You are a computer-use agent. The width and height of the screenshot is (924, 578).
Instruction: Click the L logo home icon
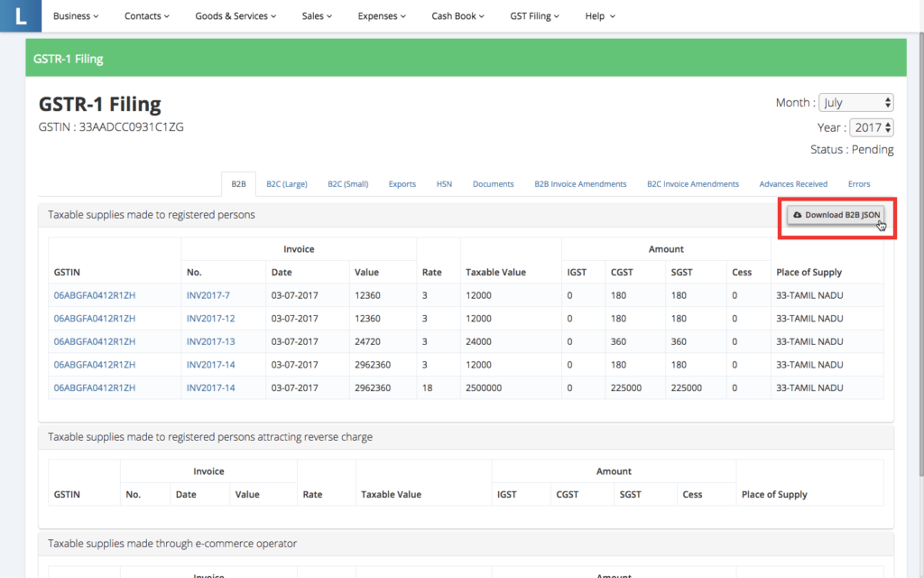(20, 15)
